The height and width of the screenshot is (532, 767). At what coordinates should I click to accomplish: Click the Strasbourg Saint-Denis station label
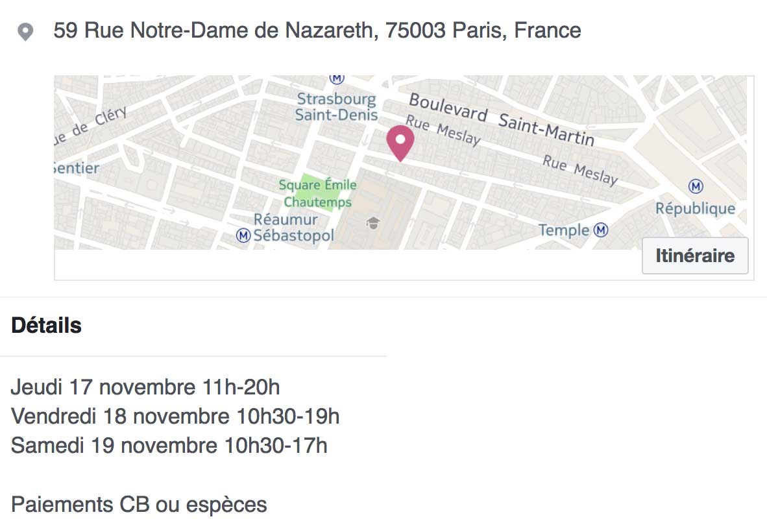(337, 106)
